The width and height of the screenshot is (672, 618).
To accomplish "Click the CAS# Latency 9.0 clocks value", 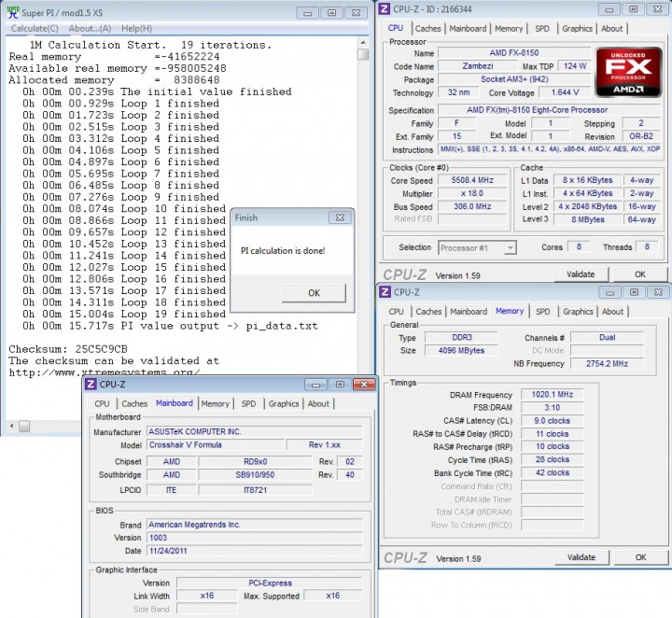I will 552,421.
